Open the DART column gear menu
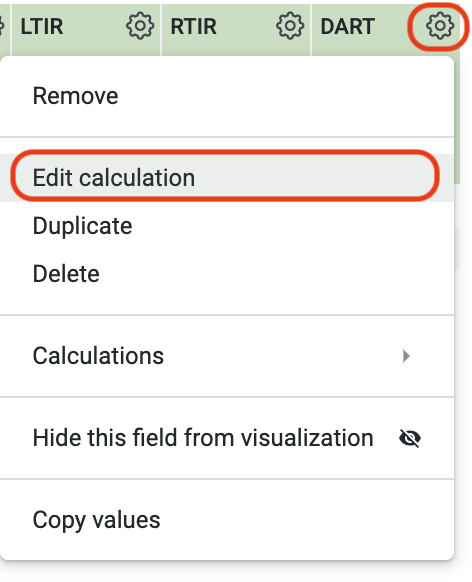 pos(439,26)
